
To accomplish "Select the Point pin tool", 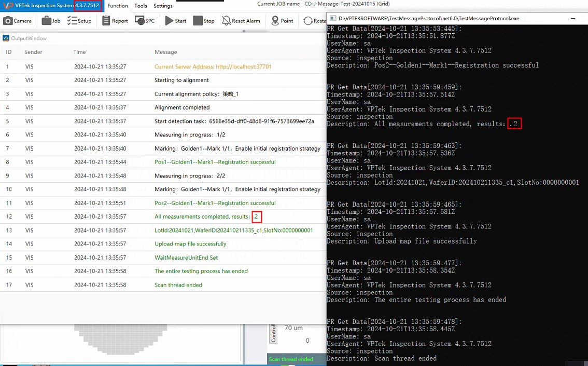I will tap(283, 21).
